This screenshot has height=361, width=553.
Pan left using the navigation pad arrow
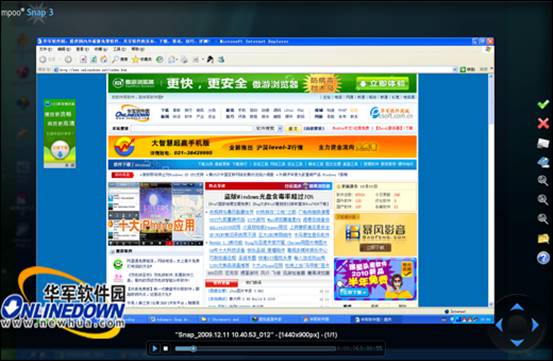coord(499,325)
